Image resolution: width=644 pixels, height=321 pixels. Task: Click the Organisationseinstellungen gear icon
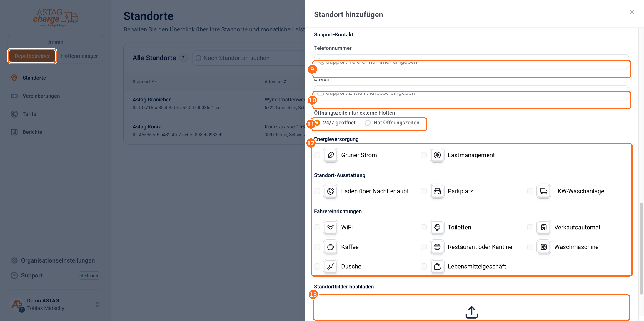14,260
